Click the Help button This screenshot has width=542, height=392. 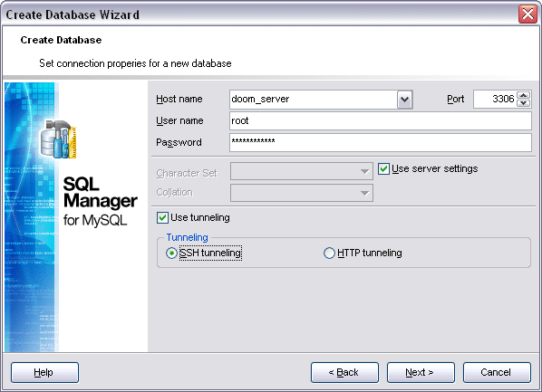[x=44, y=372]
